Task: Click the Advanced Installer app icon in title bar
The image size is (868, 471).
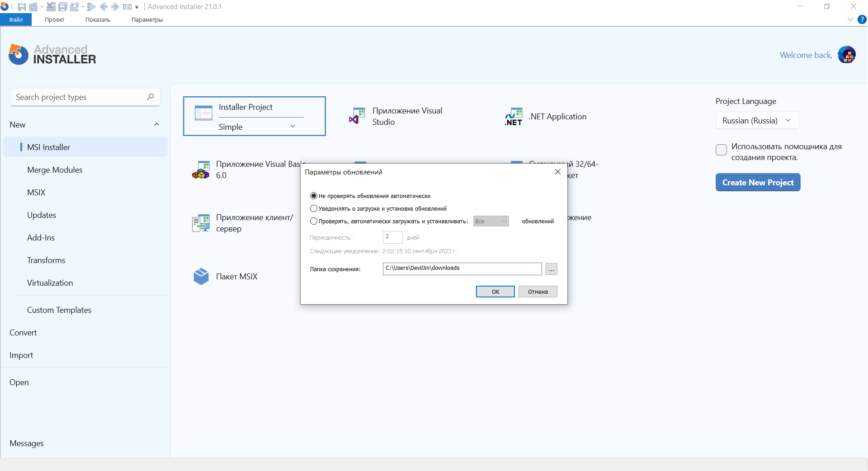Action: [5, 6]
